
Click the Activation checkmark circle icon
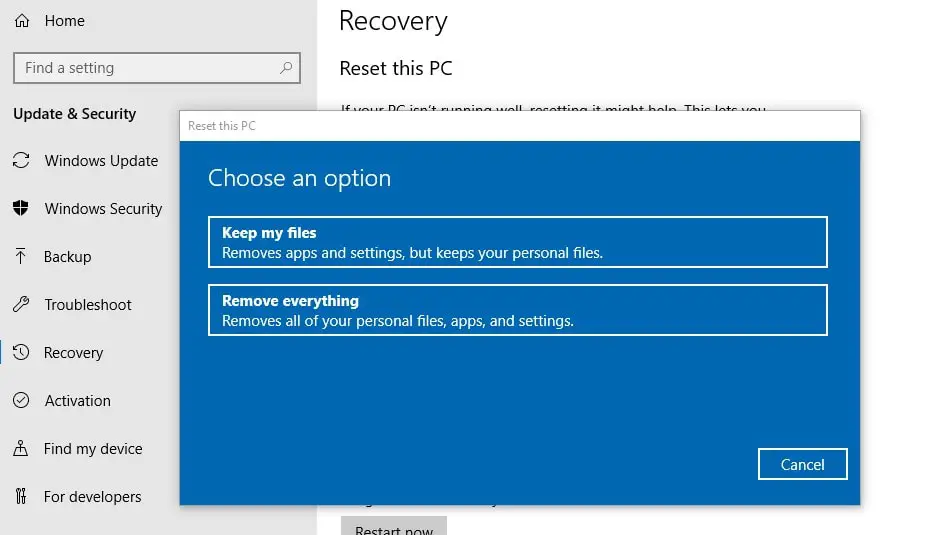point(21,401)
